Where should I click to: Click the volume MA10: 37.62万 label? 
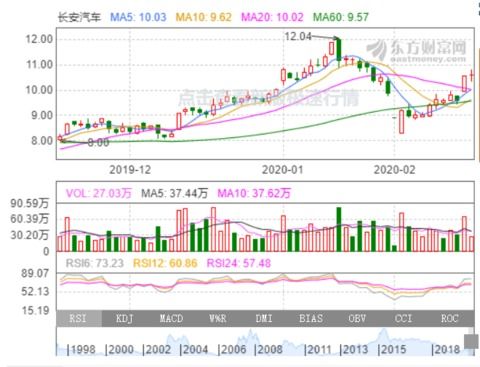click(x=254, y=193)
